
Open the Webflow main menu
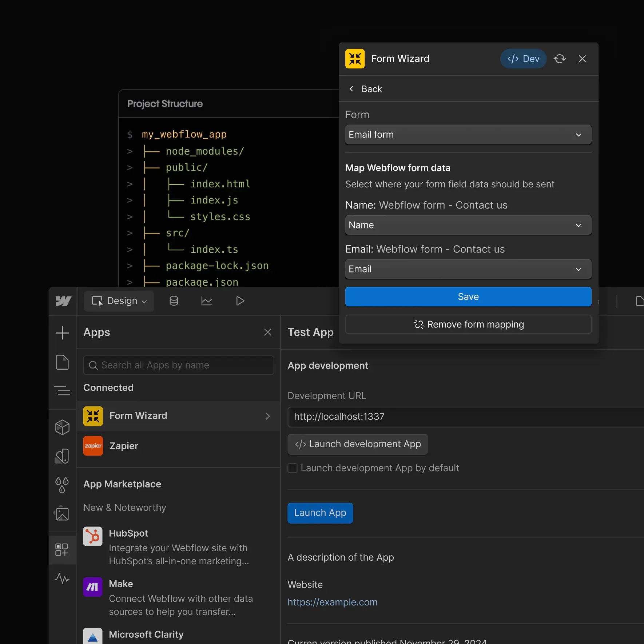click(63, 301)
